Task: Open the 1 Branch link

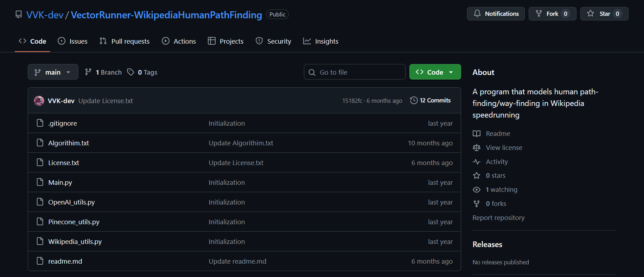Action: point(103,72)
